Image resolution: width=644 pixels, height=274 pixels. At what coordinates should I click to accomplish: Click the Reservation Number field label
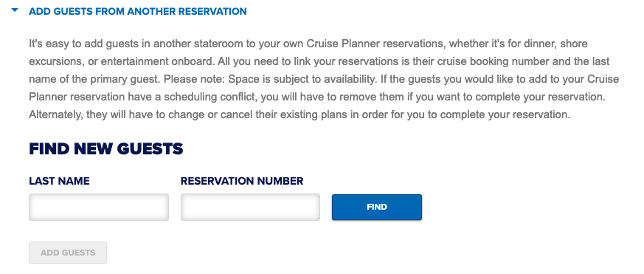pos(242,181)
